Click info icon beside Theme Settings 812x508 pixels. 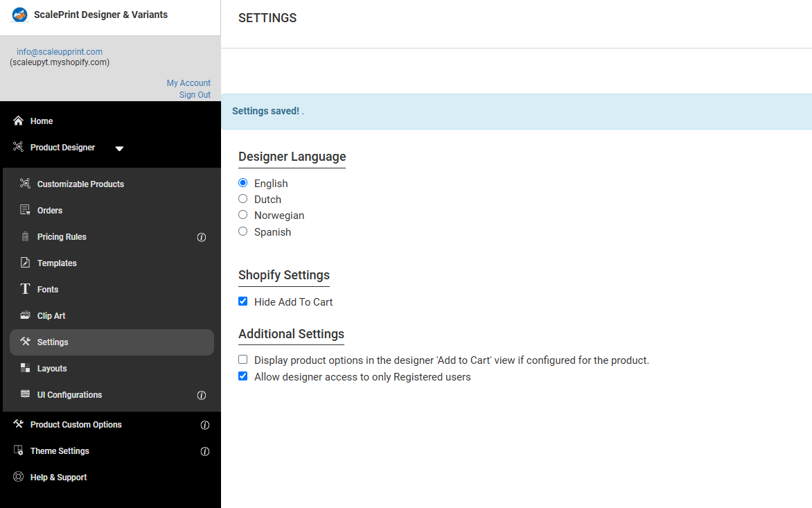click(205, 451)
